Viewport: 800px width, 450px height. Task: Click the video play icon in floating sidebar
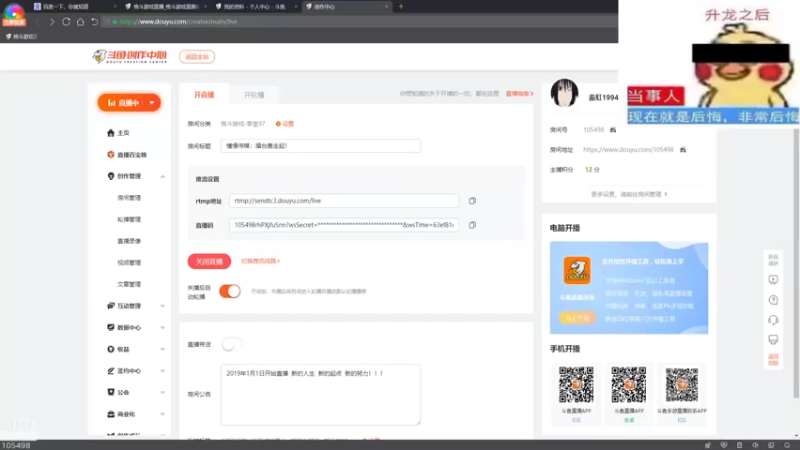(773, 280)
